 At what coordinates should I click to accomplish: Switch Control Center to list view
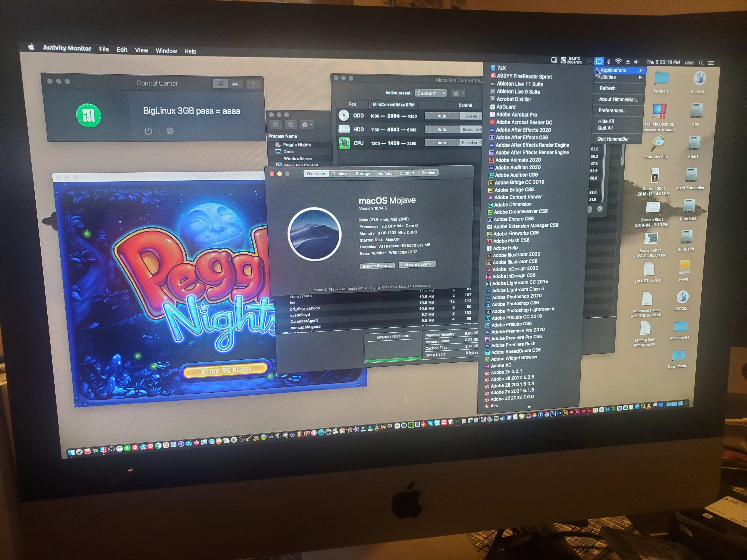point(235,84)
